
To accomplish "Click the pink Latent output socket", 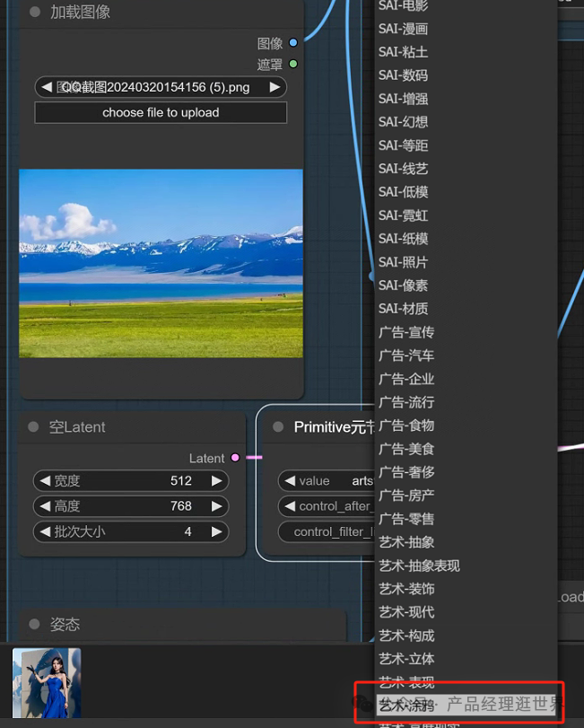I will click(x=235, y=458).
